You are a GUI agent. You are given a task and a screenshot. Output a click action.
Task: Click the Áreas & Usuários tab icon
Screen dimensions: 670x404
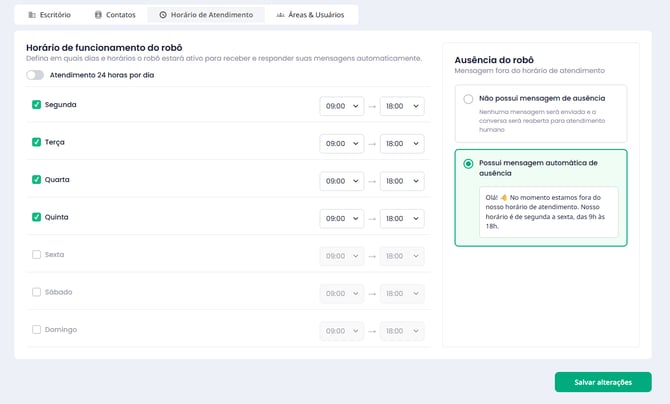[281, 15]
